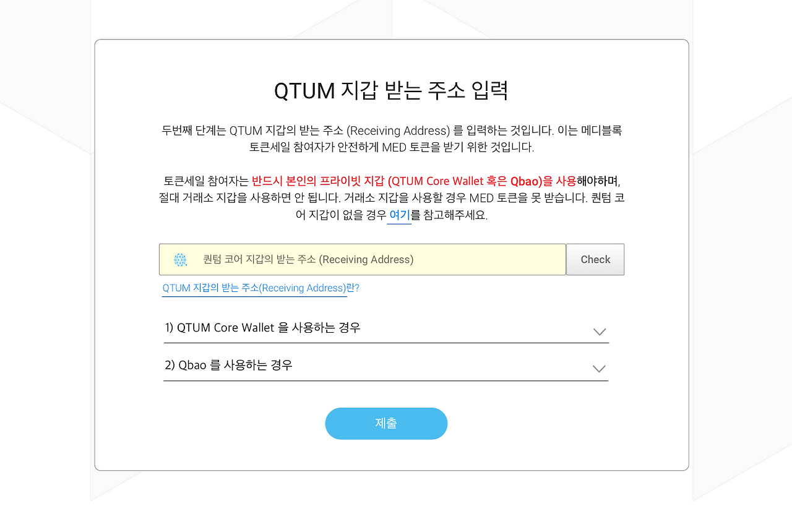Click the 'QTUM 지갑 받는 주소 입력' heading
792x532 pixels.
[x=392, y=91]
